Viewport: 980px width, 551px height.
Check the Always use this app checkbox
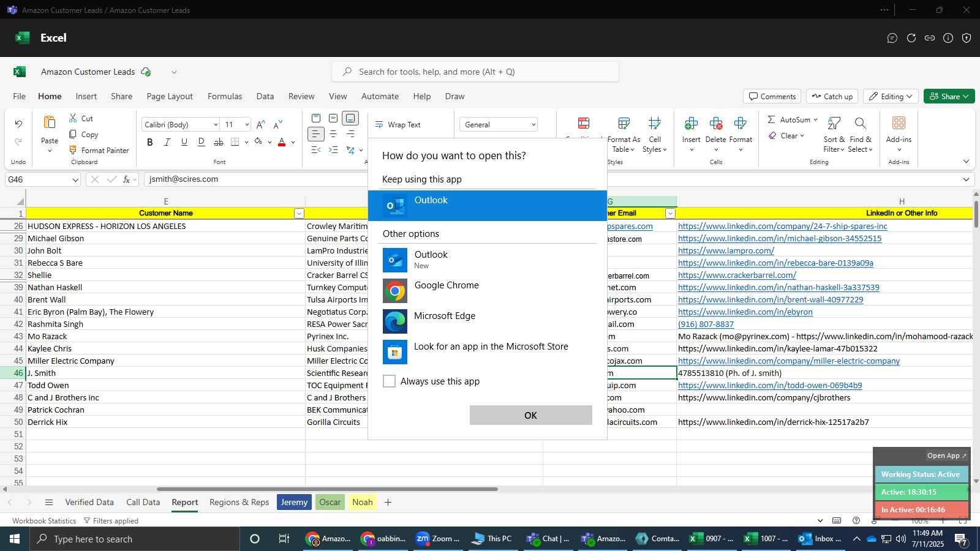[389, 381]
